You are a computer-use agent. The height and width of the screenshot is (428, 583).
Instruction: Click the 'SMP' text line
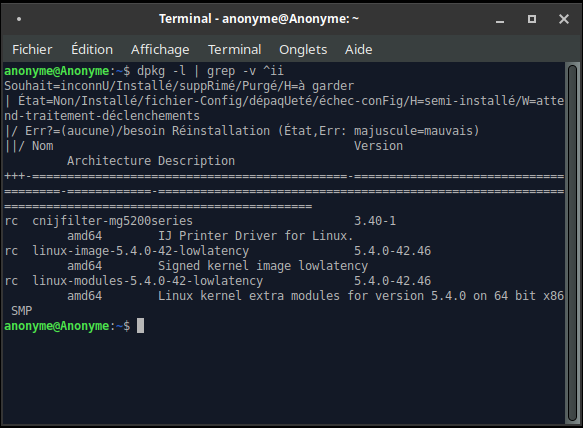[22, 311]
